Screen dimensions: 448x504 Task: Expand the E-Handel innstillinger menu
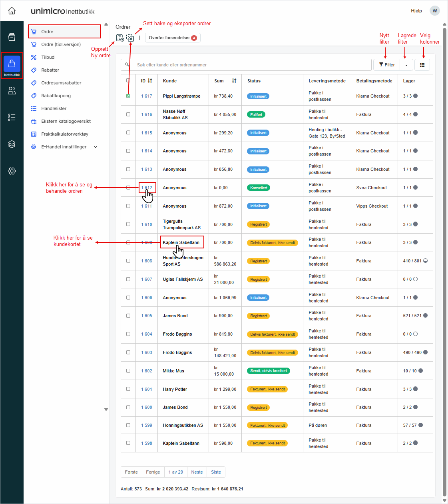(96, 147)
